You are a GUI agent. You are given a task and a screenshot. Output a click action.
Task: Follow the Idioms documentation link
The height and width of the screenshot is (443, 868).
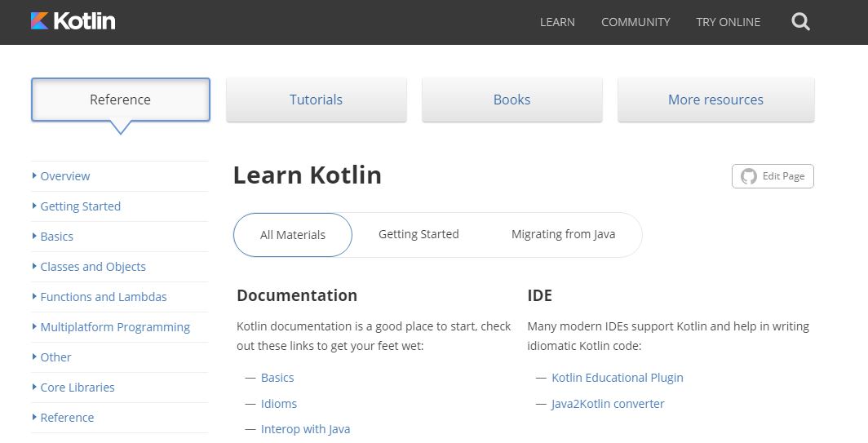click(x=279, y=404)
